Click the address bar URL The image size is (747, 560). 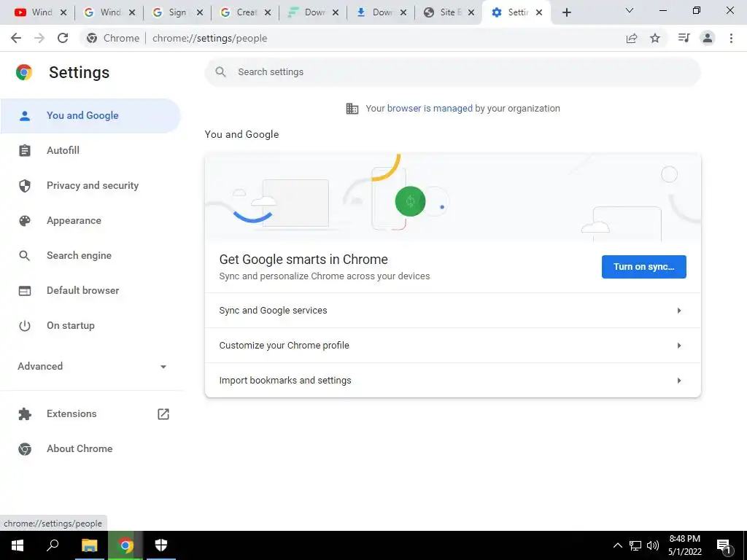[209, 38]
